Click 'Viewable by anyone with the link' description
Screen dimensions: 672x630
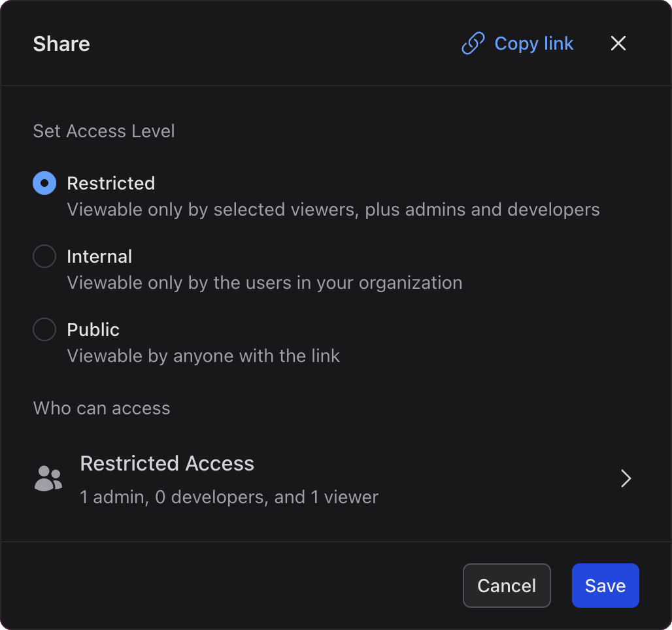pos(203,356)
